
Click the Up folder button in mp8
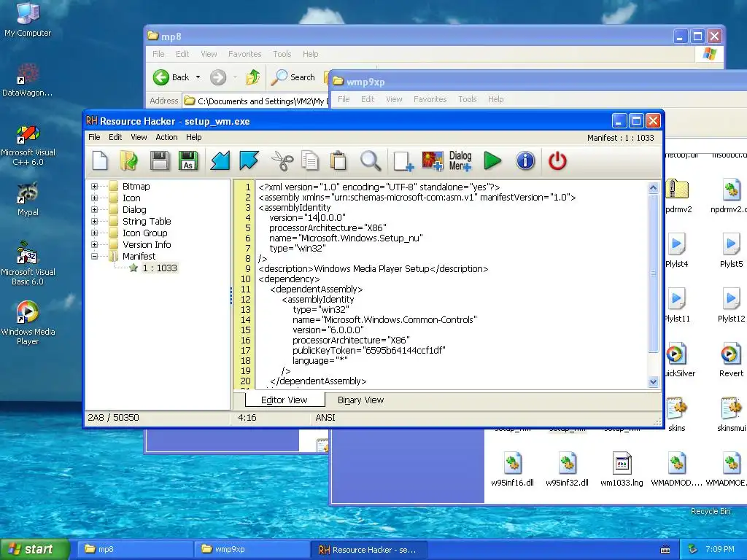(252, 77)
